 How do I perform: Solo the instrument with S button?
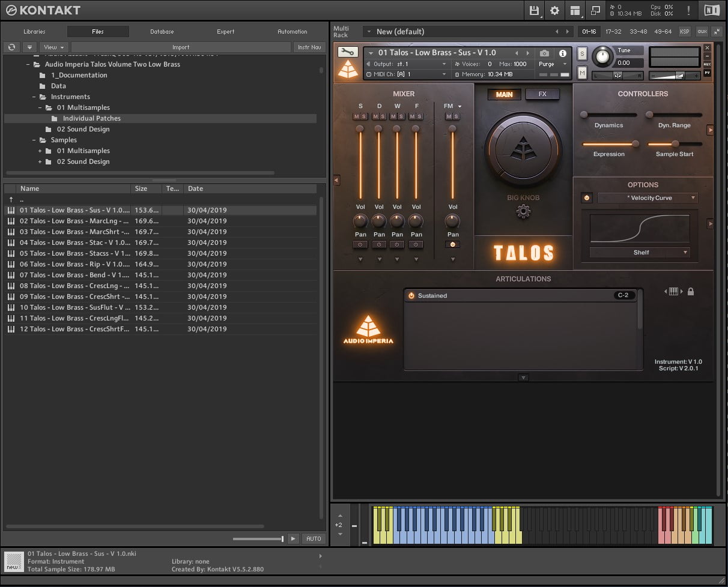tap(582, 53)
